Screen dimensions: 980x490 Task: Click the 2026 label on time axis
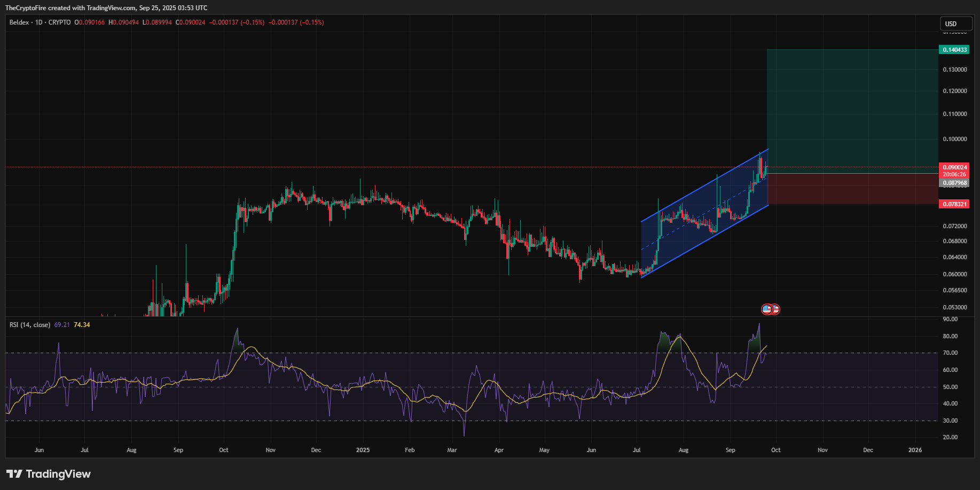(x=915, y=450)
